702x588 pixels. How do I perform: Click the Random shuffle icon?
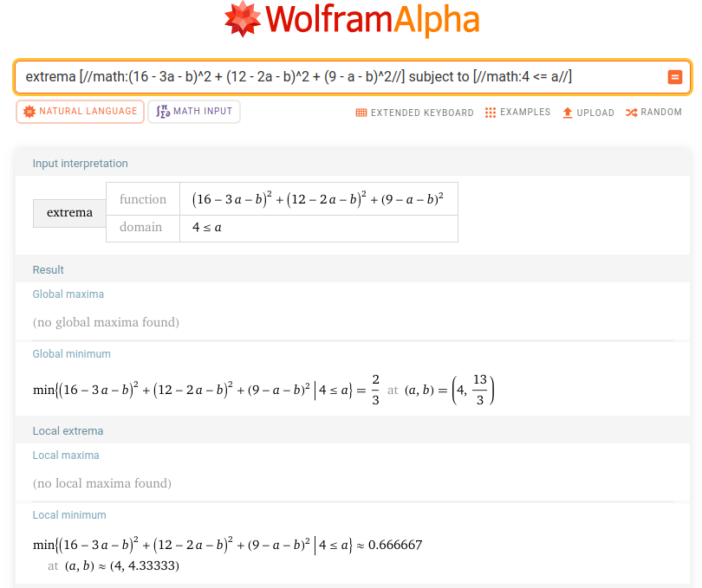(x=631, y=113)
